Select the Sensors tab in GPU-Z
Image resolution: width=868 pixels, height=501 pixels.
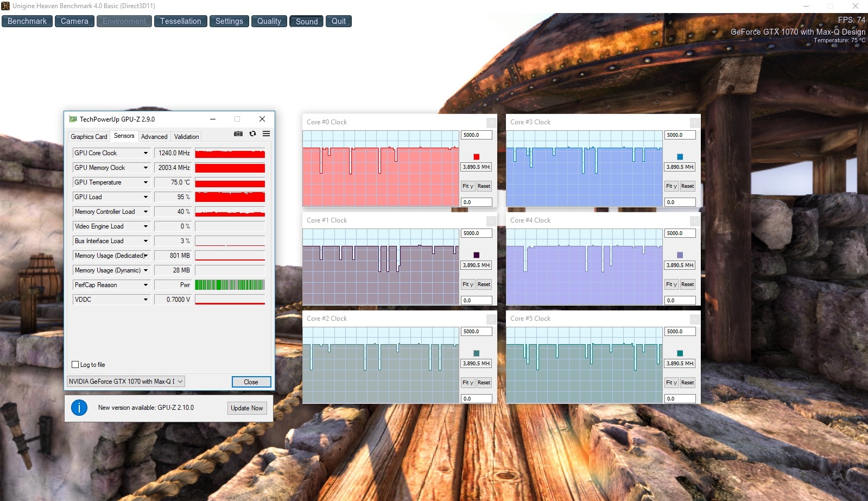tap(124, 136)
